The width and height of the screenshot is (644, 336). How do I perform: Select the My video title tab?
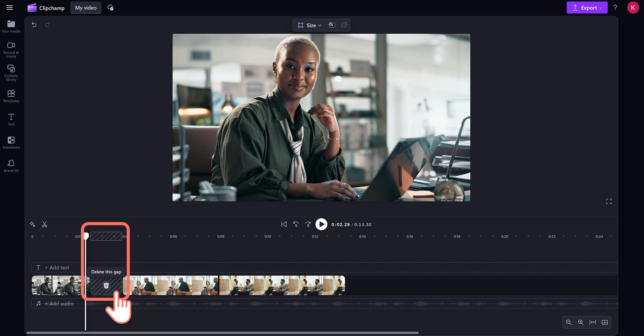click(x=86, y=8)
